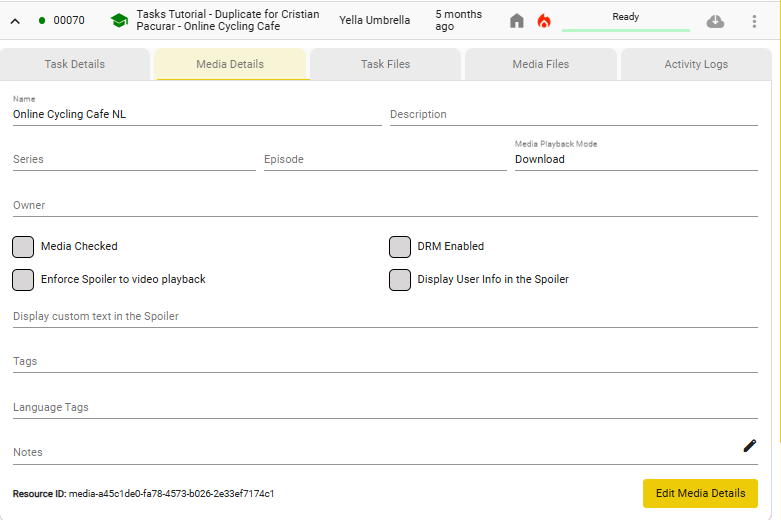
Task: Click the Resource ID media-a45c1de0 value
Action: pyautogui.click(x=171, y=494)
